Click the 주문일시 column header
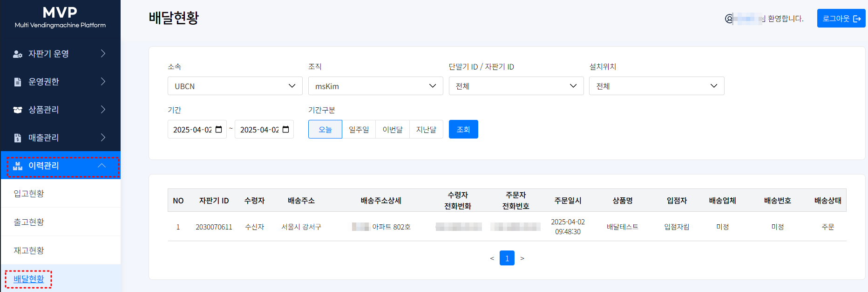868x292 pixels. pyautogui.click(x=568, y=201)
